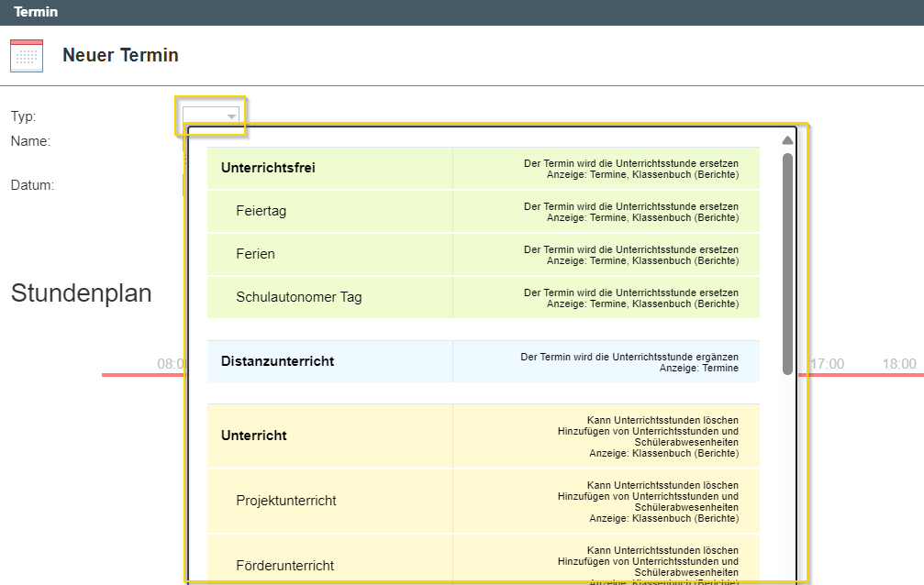Click the Name: field label

30,141
